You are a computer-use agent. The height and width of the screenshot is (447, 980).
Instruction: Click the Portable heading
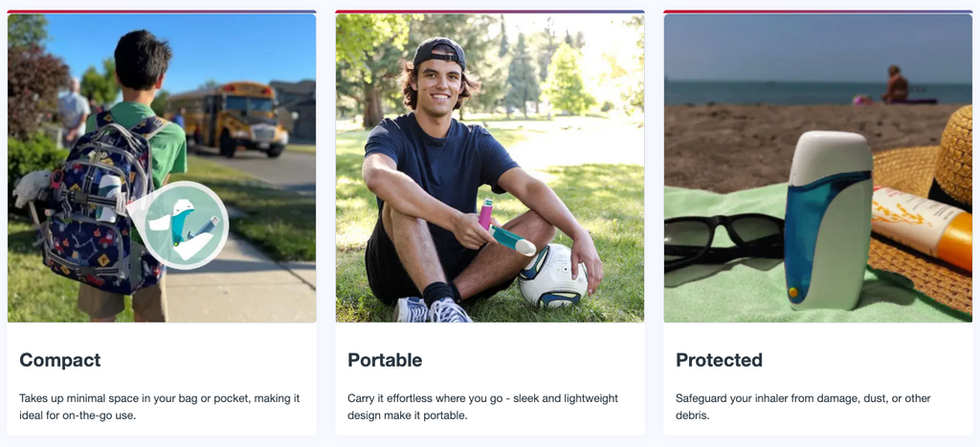pos(385,360)
